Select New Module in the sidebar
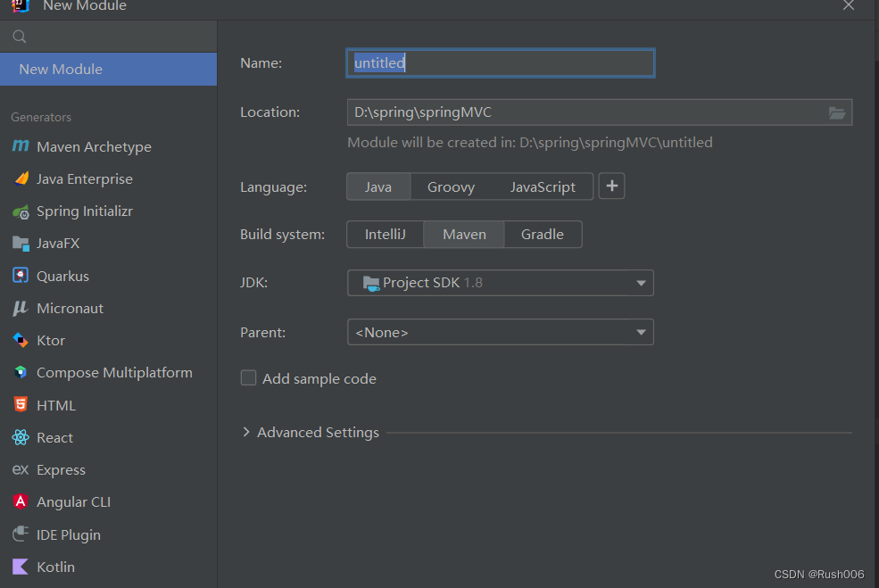Image resolution: width=879 pixels, height=588 pixels. [x=108, y=69]
